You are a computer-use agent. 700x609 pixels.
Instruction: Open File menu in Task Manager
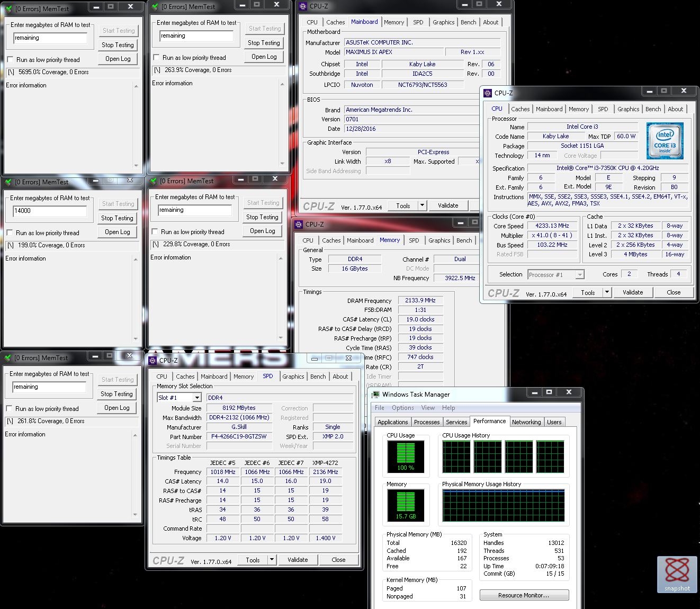(379, 408)
